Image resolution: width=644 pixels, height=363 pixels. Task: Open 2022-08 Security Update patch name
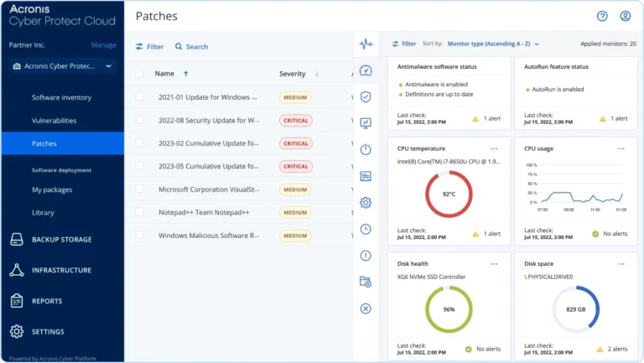[x=209, y=121]
